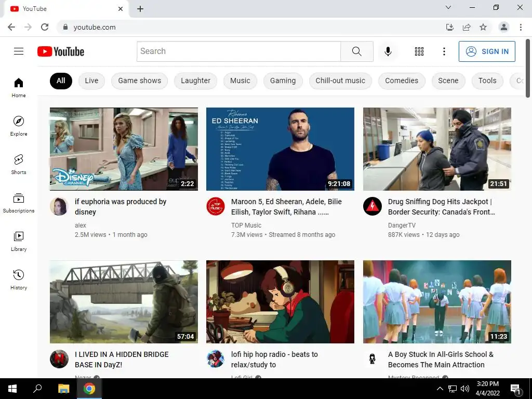Open 'Drug Sniffing Dog Hits Jackpot' title
Viewport: 532px width, 399px height.
(442, 207)
